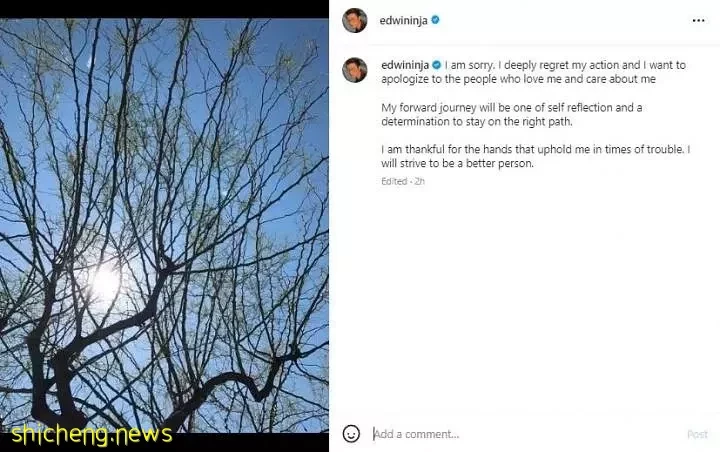This screenshot has width=720, height=452.
Task: Open the avatar next to the caption
Action: point(354,70)
